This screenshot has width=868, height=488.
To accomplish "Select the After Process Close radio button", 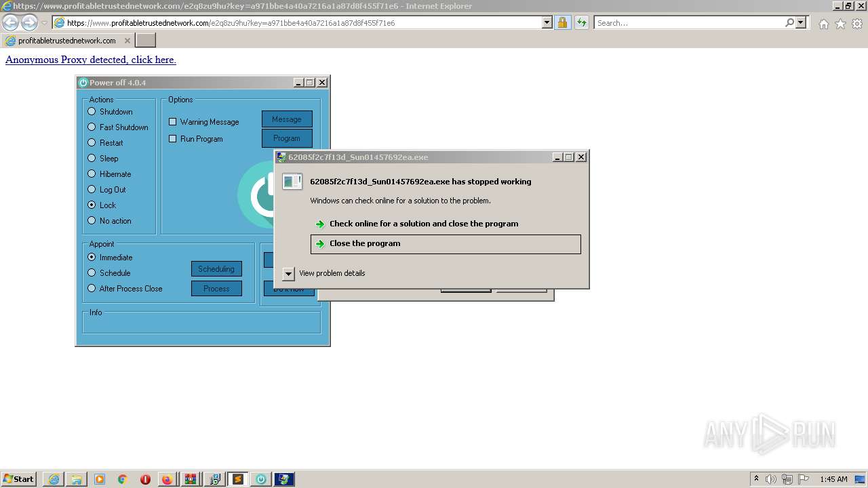I will tap(92, 288).
